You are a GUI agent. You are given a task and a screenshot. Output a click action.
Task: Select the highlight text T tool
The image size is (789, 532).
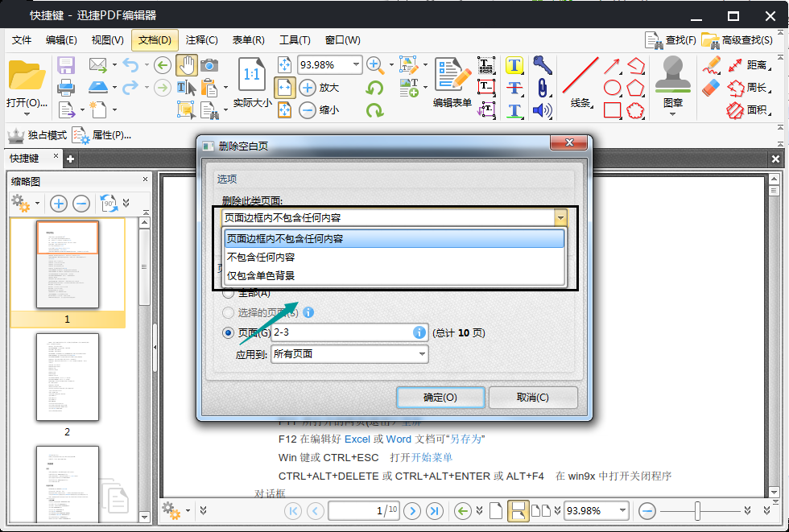[514, 65]
